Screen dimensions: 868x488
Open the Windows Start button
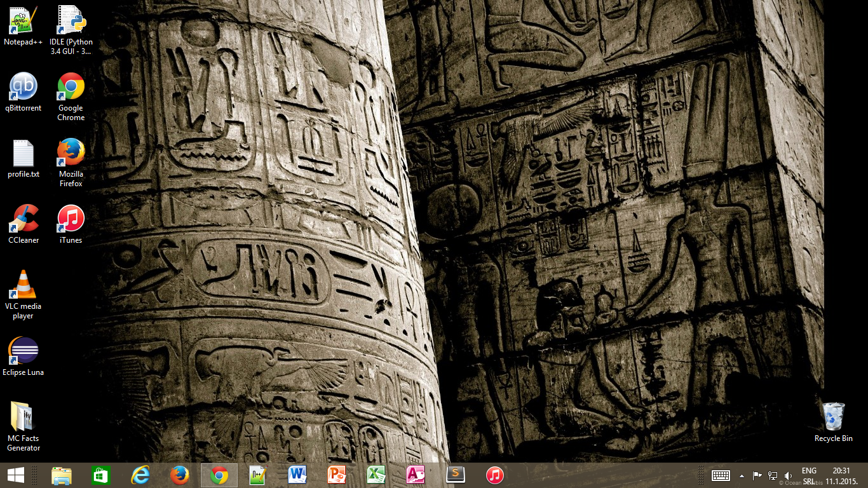point(16,475)
